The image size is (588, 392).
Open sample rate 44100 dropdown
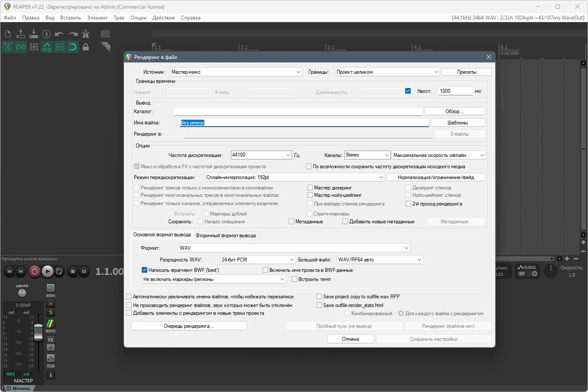261,155
